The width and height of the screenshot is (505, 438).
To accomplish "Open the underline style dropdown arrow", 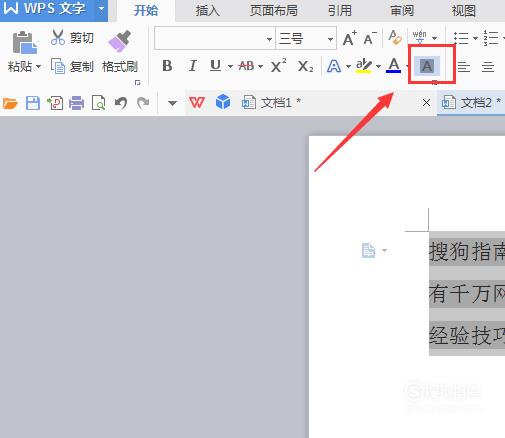I will point(230,67).
